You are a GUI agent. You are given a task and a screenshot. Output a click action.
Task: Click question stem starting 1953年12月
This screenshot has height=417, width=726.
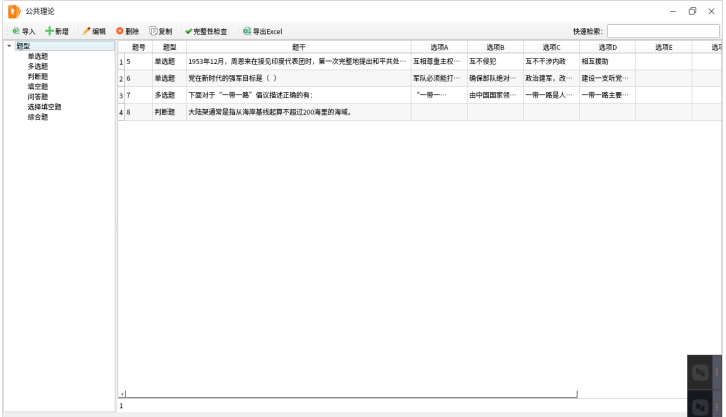(299, 62)
